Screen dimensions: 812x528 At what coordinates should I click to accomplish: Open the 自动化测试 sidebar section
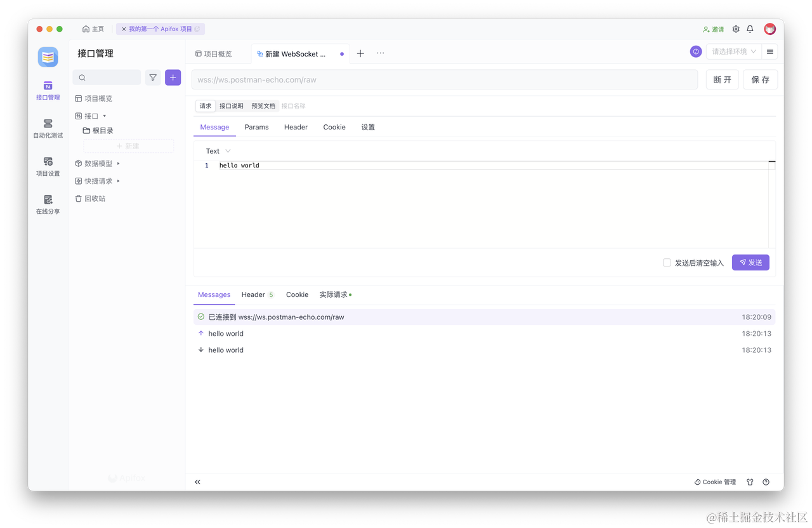48,128
